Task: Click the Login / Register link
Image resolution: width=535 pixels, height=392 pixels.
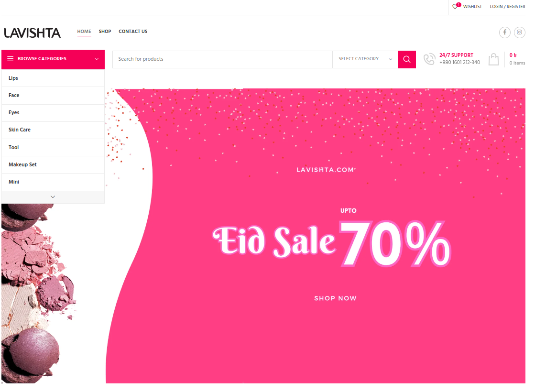Action: pos(507,7)
